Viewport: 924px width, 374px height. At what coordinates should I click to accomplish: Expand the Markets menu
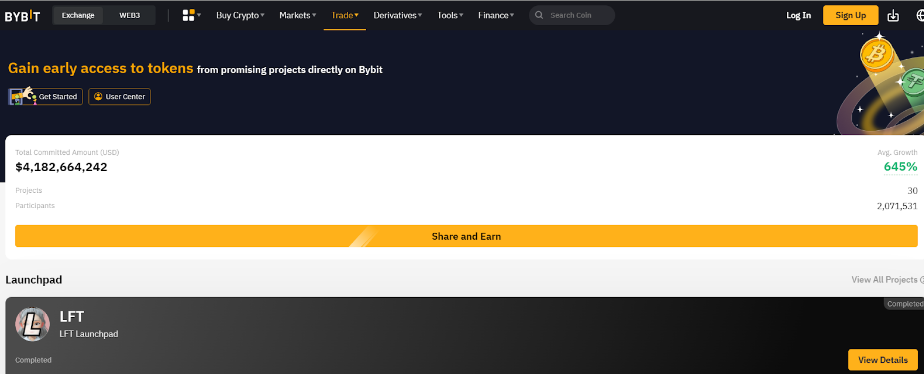(x=298, y=15)
